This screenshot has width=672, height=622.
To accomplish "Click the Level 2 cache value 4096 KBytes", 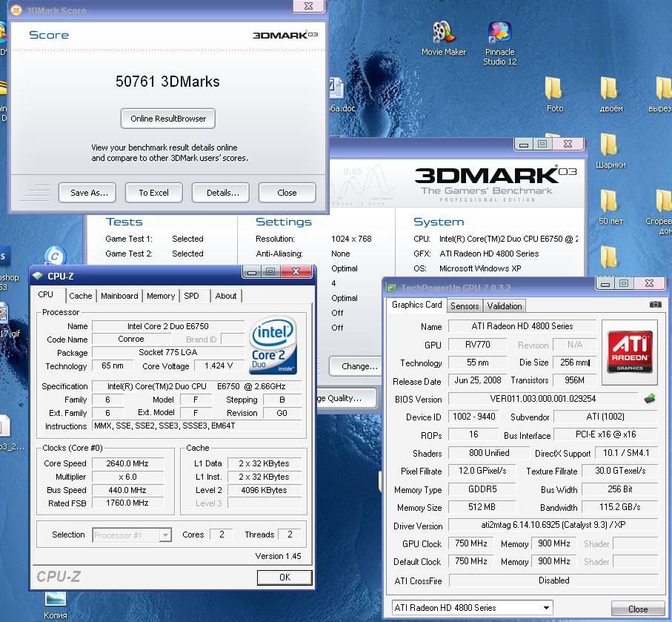I will coord(264,490).
